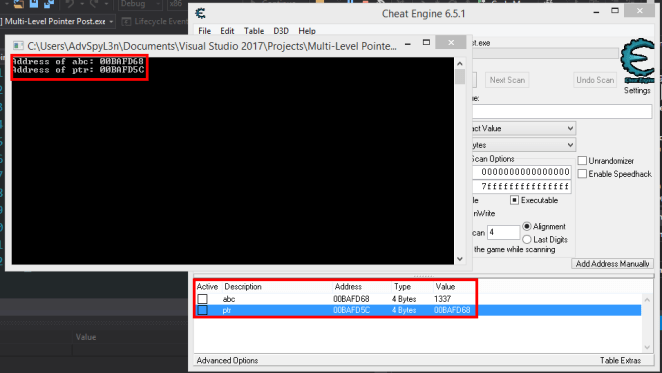Click the Next Scan button

click(507, 80)
